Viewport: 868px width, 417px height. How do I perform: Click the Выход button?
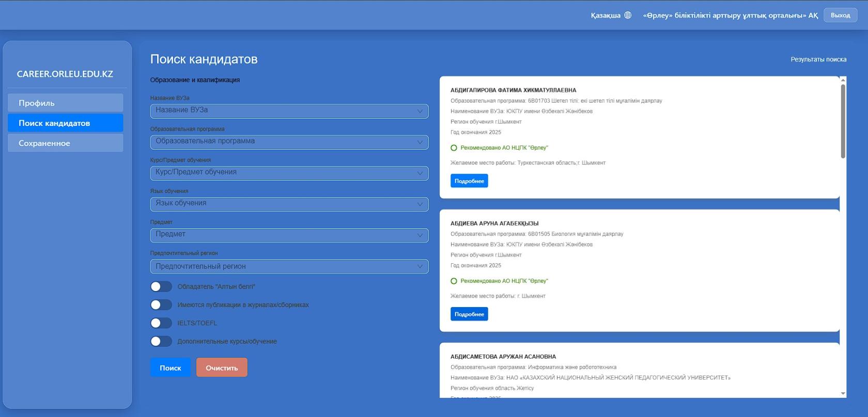click(840, 15)
